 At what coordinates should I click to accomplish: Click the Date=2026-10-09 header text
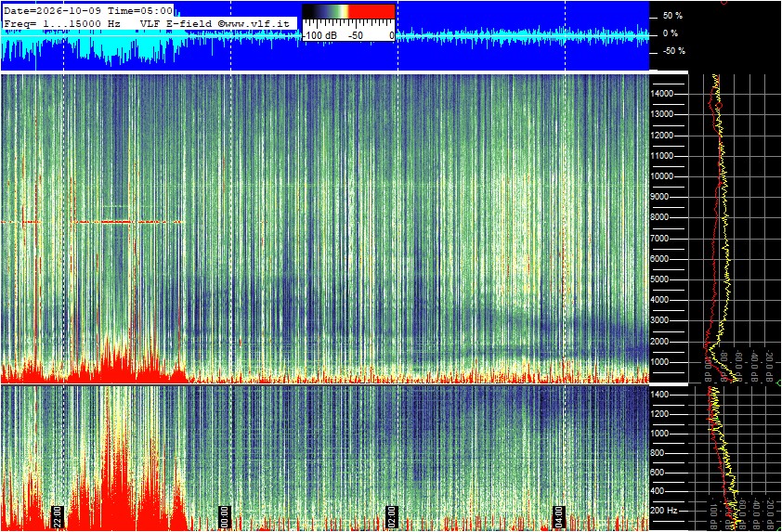click(x=52, y=10)
